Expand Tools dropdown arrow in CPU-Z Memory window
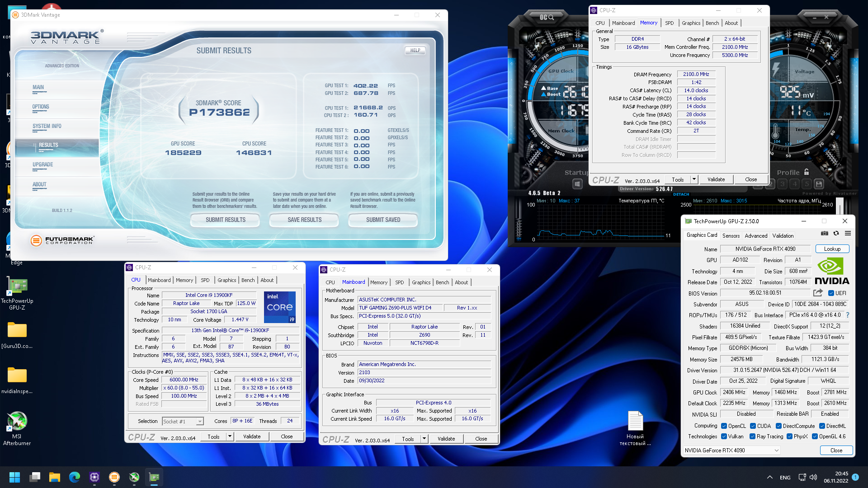Image resolution: width=868 pixels, height=488 pixels. click(x=694, y=179)
